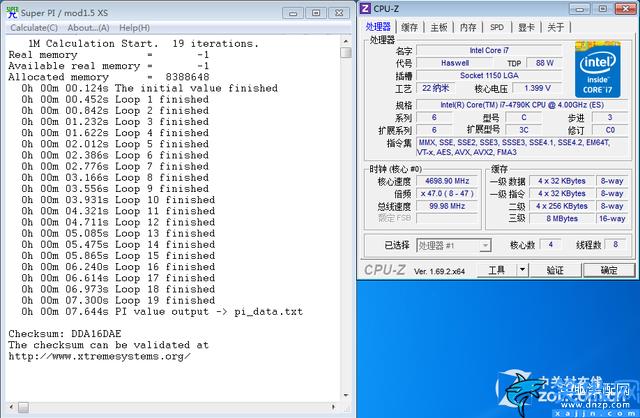Click the 'Loop 10 finished' line
The image size is (640, 418).
(118, 200)
